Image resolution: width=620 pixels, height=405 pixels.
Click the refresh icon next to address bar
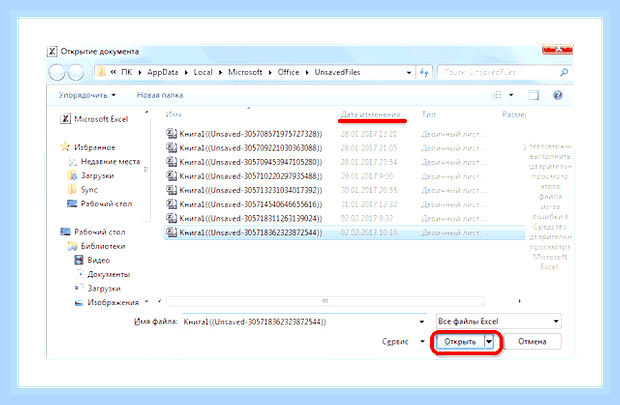coord(424,72)
